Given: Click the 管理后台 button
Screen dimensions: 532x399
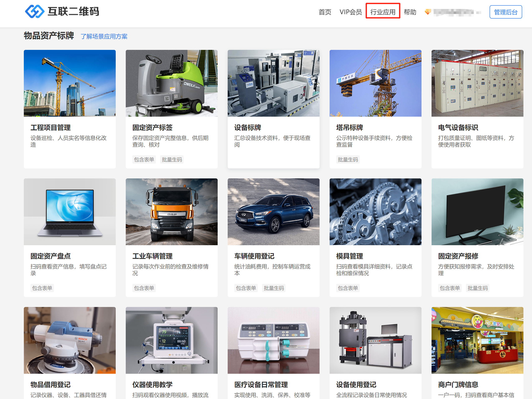Looking at the screenshot, I should pyautogui.click(x=505, y=12).
